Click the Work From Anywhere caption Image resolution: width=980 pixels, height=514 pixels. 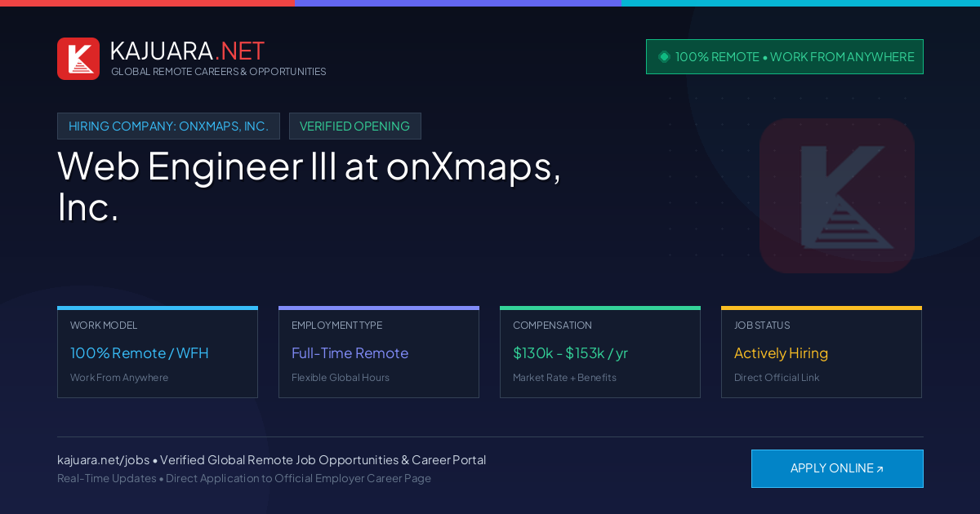[119, 378]
